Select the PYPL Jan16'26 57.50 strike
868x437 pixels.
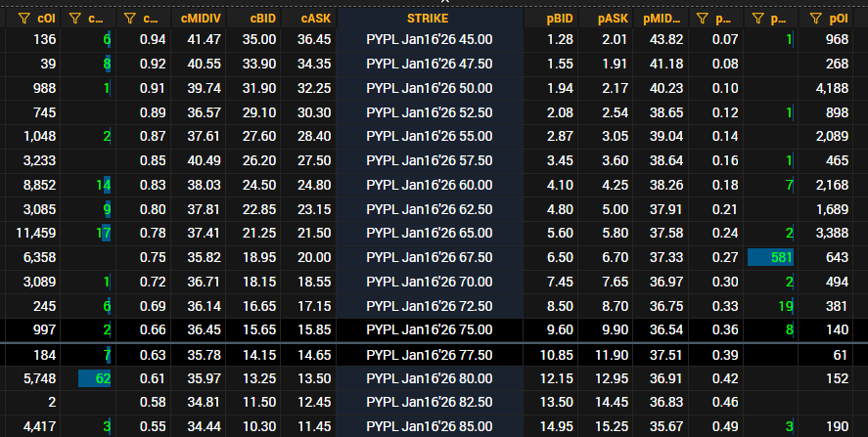tap(429, 161)
